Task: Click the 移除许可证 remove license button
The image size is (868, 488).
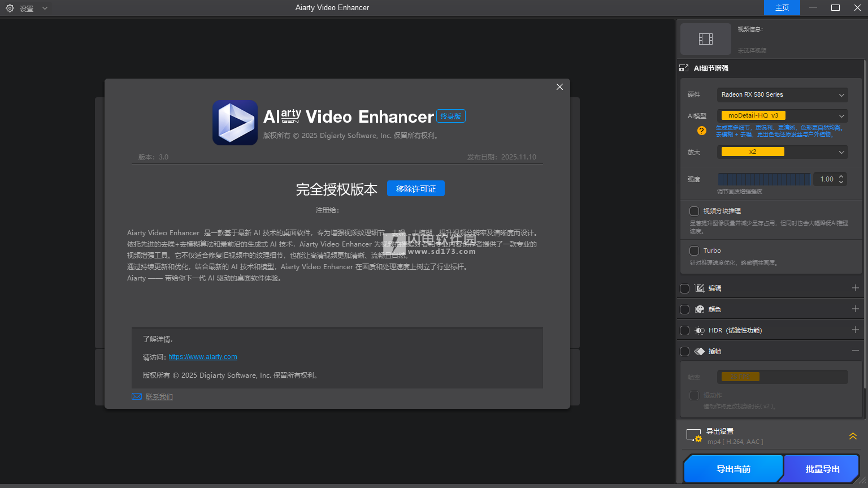Action: (x=415, y=189)
